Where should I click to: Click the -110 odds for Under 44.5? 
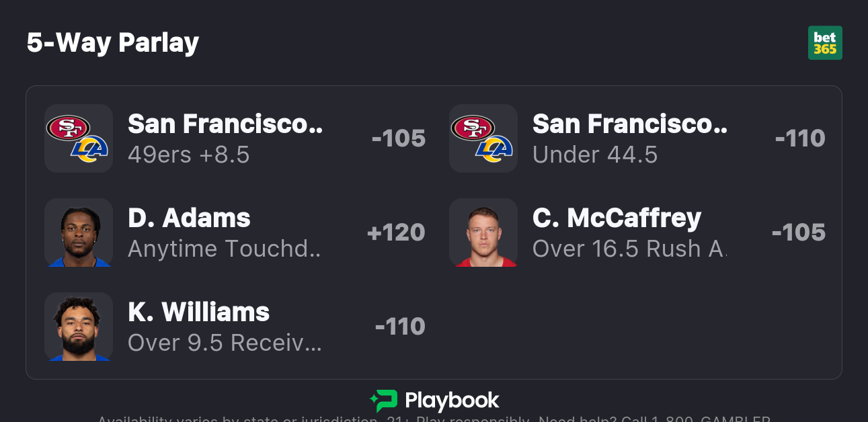800,138
